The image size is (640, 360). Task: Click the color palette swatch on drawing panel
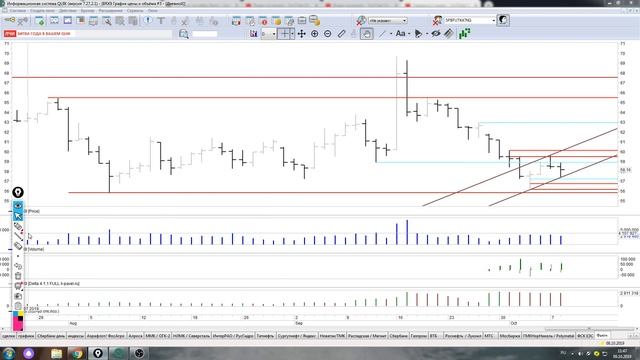(x=18, y=320)
